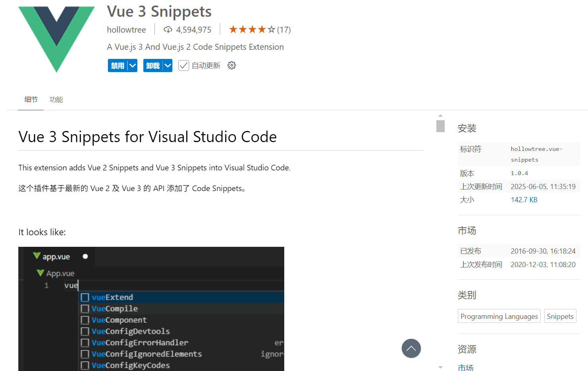Click the 卸载 (Uninstall) button
The height and width of the screenshot is (371, 588).
click(153, 66)
